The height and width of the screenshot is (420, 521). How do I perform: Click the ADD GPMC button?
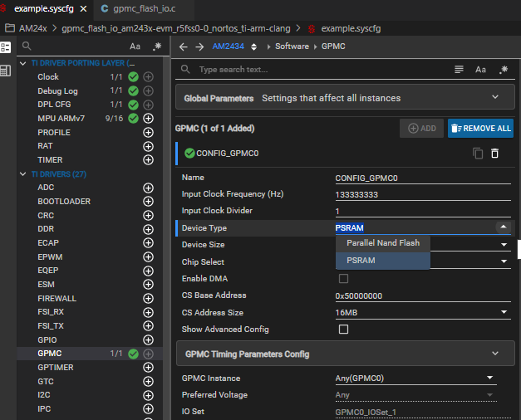point(421,128)
